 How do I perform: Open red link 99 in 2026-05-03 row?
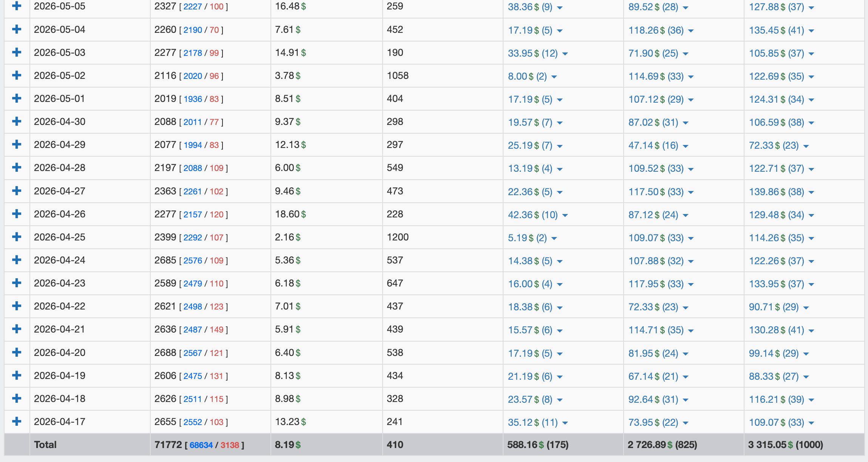pyautogui.click(x=214, y=53)
